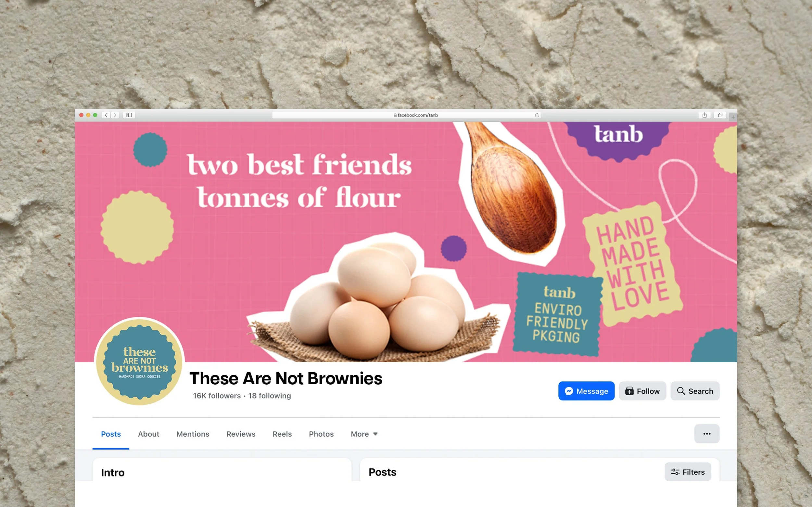Switch to the About tab

(148, 434)
